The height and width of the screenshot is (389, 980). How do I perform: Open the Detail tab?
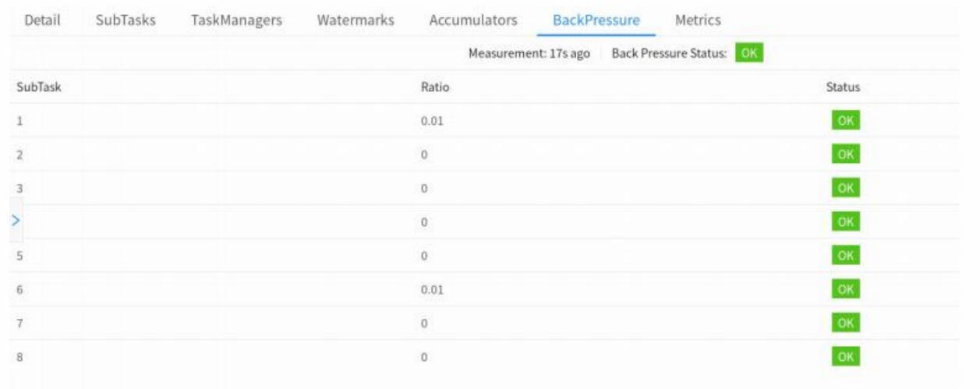44,19
